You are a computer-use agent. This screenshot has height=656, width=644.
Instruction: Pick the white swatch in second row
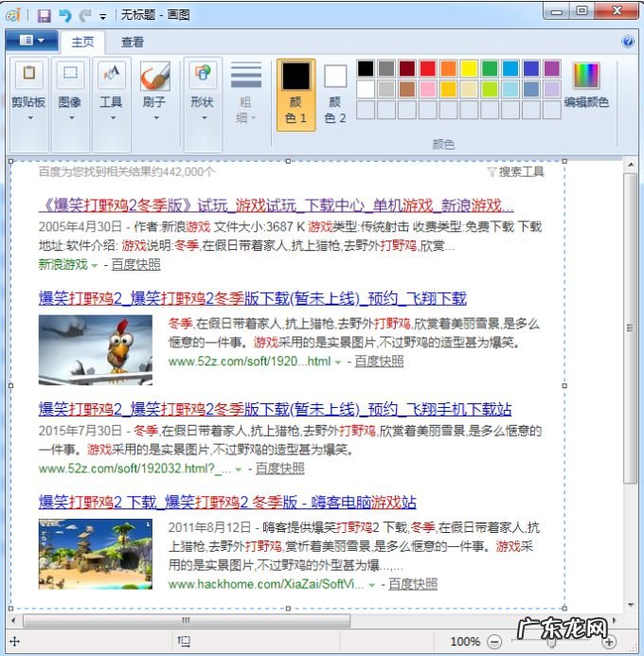point(366,89)
